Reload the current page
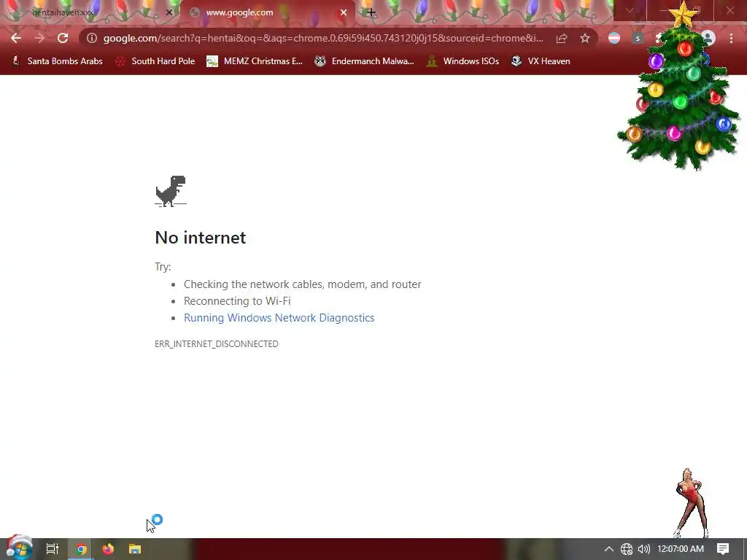The width and height of the screenshot is (747, 560). pos(63,38)
